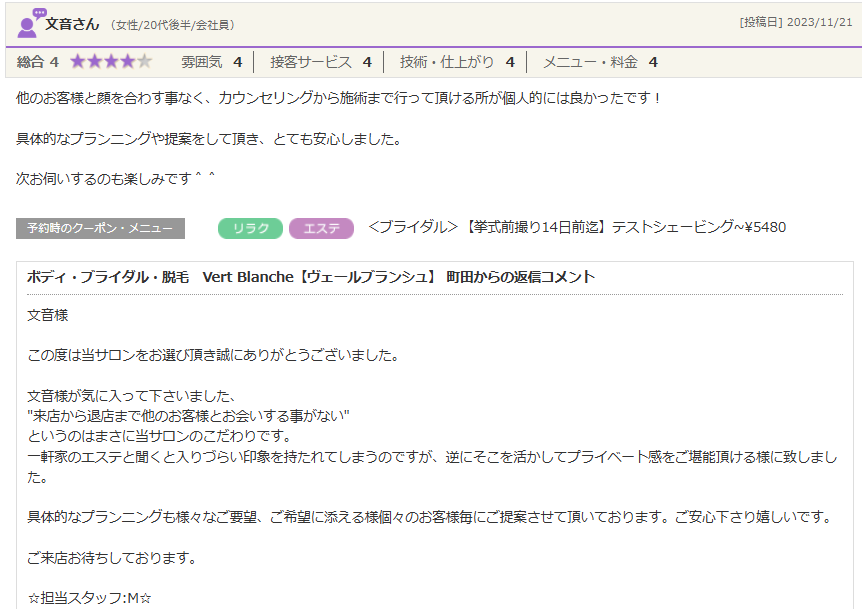862x609 pixels.
Task: Click the salon reply heading Vert Blanche 町田からの返信コメント
Action: pos(311,277)
